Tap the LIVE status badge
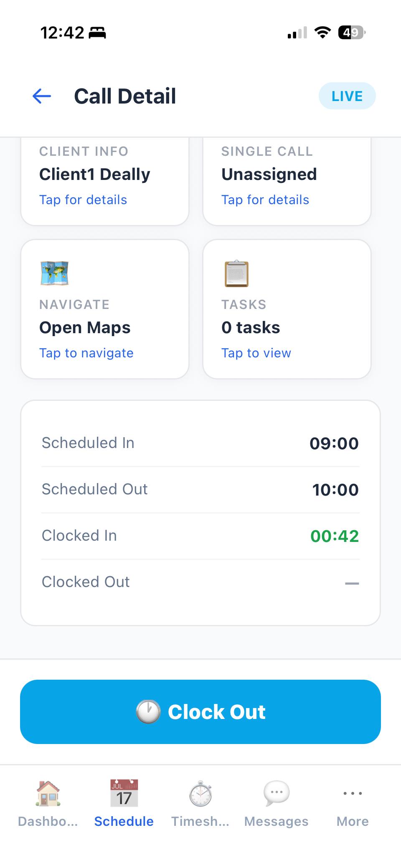This screenshot has width=401, height=868. [347, 96]
